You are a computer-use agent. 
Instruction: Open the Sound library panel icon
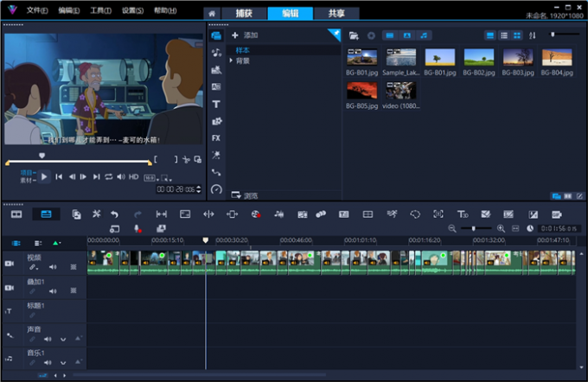point(216,53)
